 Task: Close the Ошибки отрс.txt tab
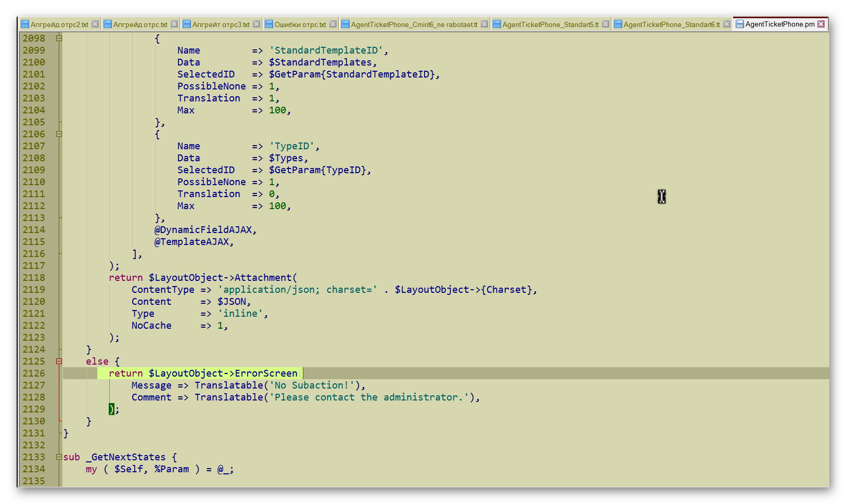[x=333, y=24]
